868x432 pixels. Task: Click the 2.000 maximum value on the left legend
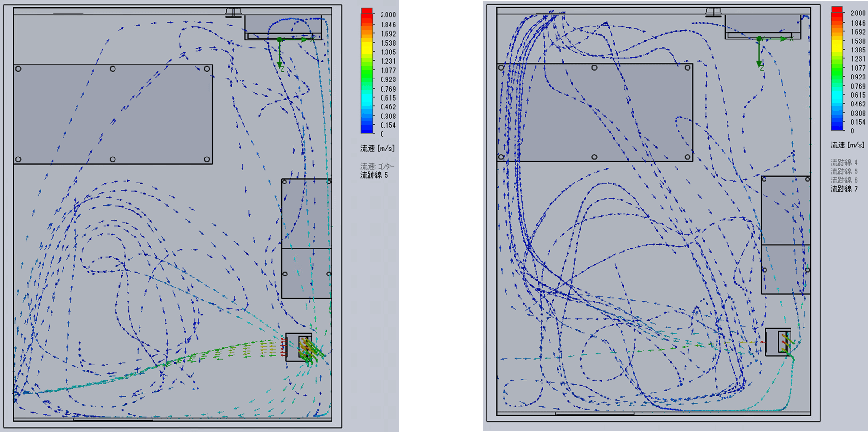(x=388, y=15)
